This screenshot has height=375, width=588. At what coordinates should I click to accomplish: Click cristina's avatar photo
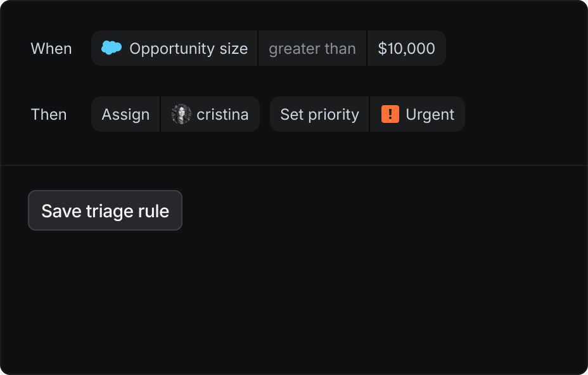click(181, 114)
